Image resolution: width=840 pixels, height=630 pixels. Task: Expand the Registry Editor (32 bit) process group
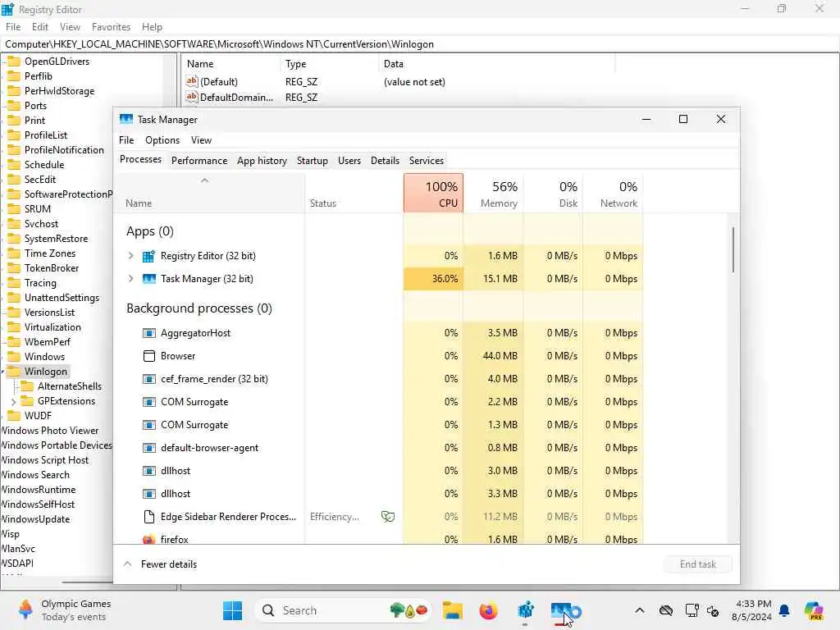130,256
